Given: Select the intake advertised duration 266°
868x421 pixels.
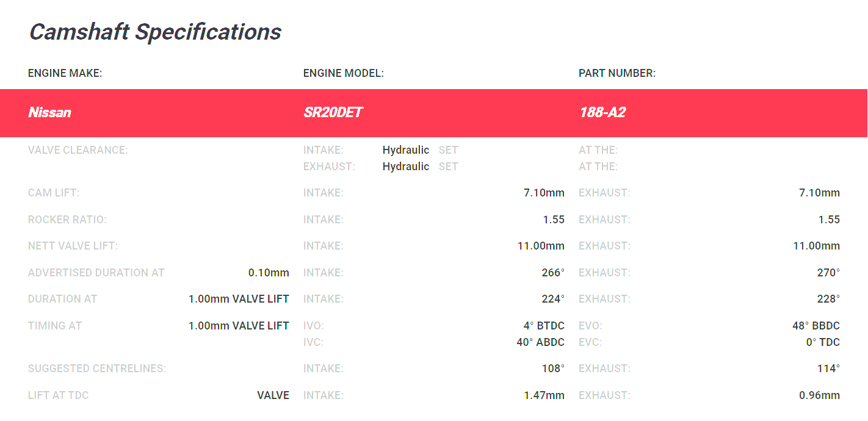Looking at the screenshot, I should (x=553, y=273).
